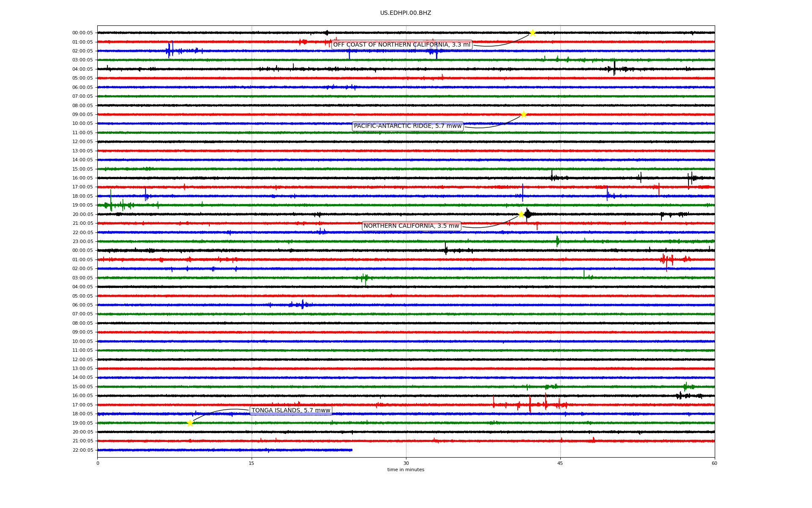Click the star marker on the 00:00:05 trace

[x=532, y=33]
